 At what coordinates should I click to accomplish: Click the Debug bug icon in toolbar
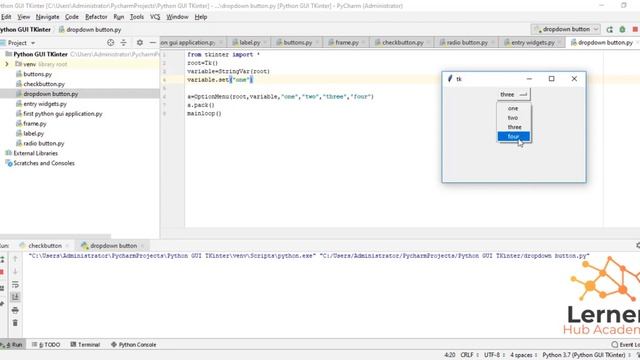click(x=622, y=29)
